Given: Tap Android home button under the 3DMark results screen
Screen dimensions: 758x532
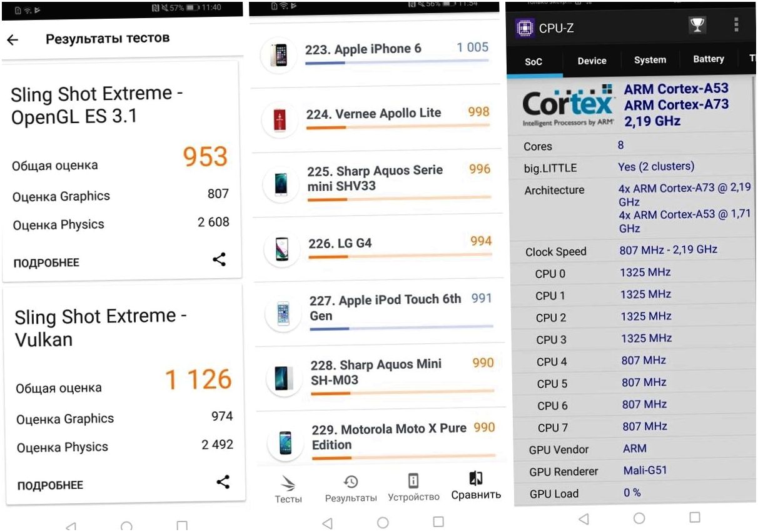Looking at the screenshot, I should (x=126, y=526).
